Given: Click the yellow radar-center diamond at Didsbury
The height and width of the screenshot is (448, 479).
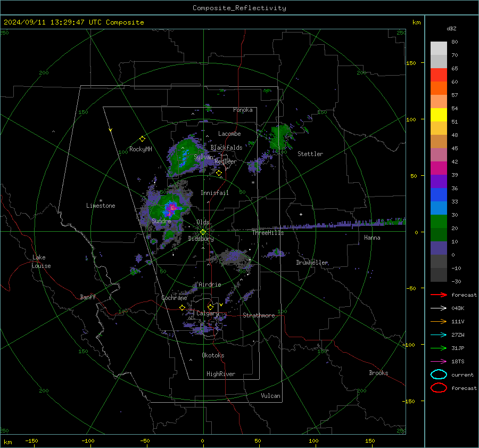Looking at the screenshot, I should [x=203, y=232].
